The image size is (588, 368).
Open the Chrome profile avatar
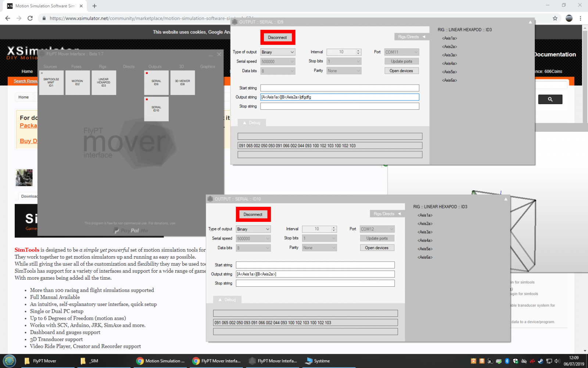[x=569, y=18]
